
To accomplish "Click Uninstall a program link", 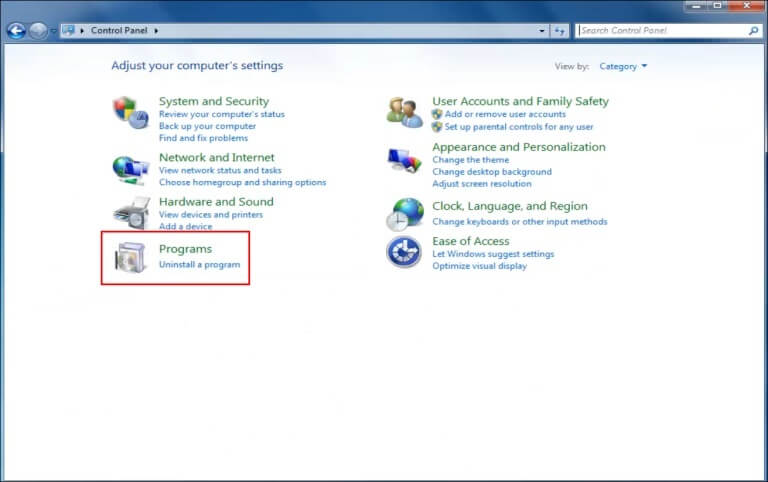I will point(199,265).
